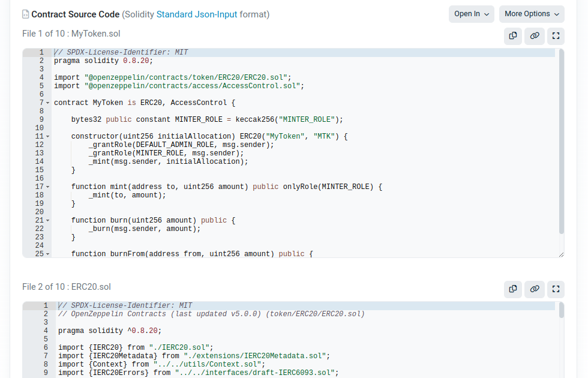Click the Contract Source Code file icon
Screen dimensions: 588x378
[x=26, y=14]
